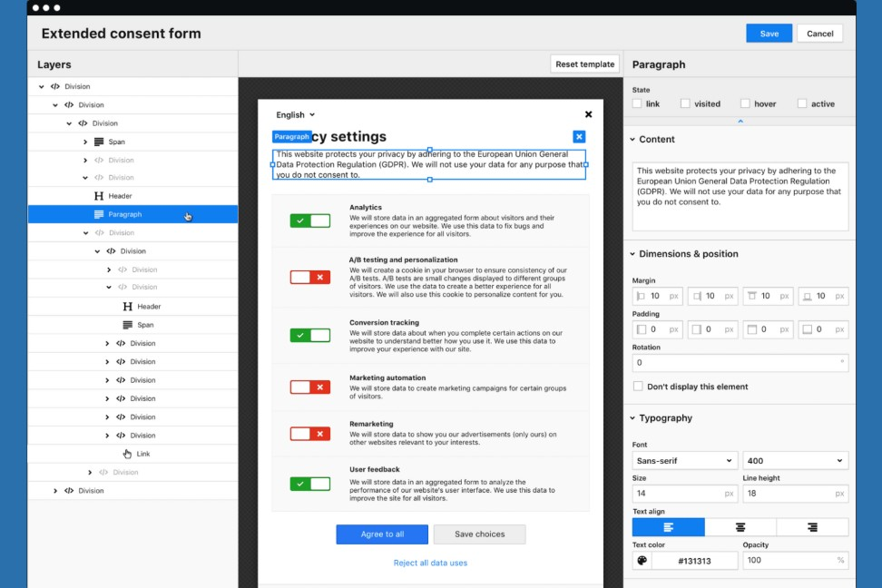Open the Sans-serif font dropdown

click(x=683, y=460)
